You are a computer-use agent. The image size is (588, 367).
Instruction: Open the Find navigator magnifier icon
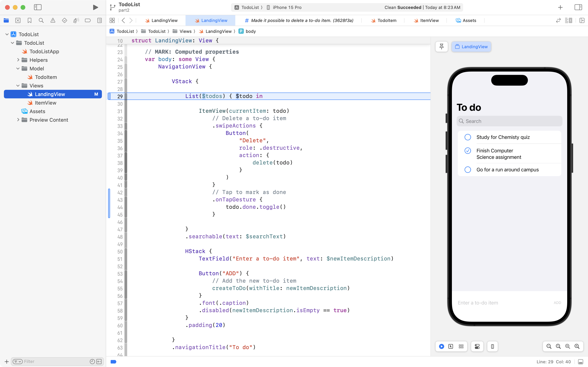(x=41, y=20)
